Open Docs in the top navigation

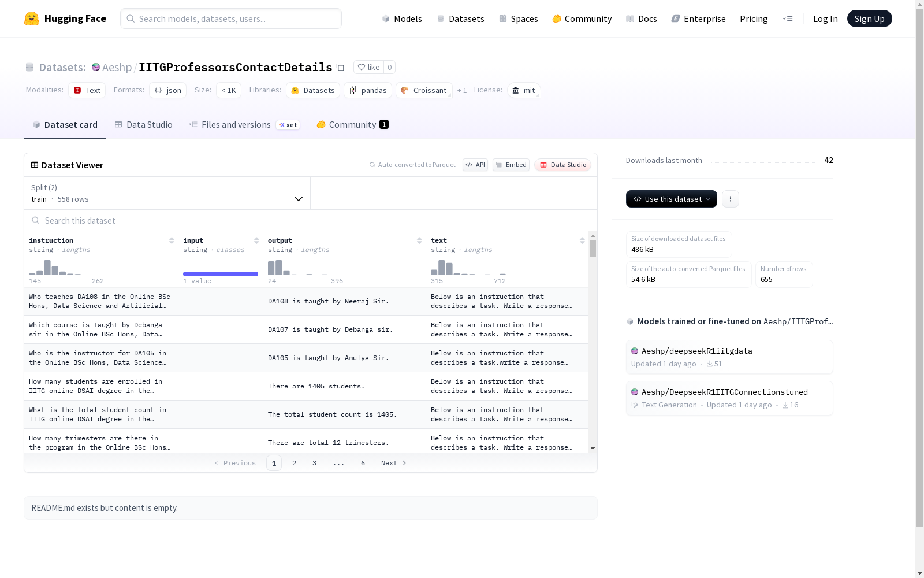(642, 18)
